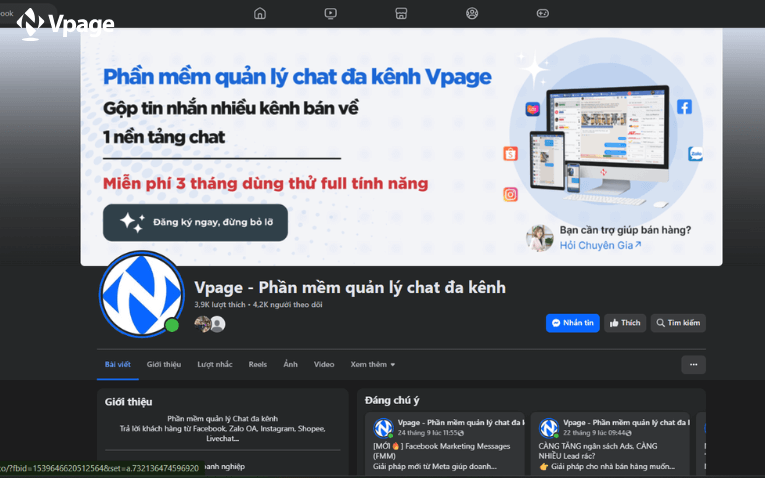Switch to the 'Giới thiệu' tab
Viewport: 765px width, 478px height.
click(164, 365)
